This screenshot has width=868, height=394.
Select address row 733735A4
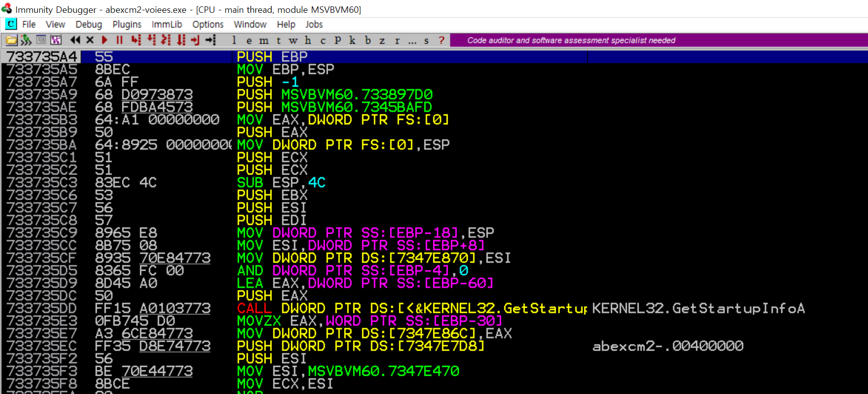click(x=42, y=57)
